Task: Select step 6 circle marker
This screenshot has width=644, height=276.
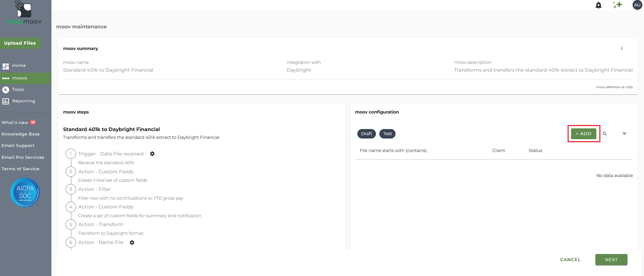Action: [x=71, y=242]
